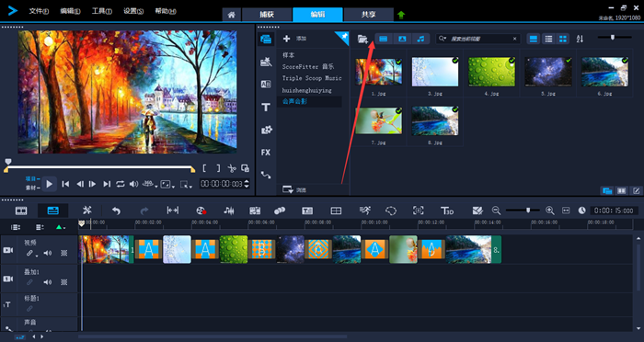Switch to Storyboard view

21,211
